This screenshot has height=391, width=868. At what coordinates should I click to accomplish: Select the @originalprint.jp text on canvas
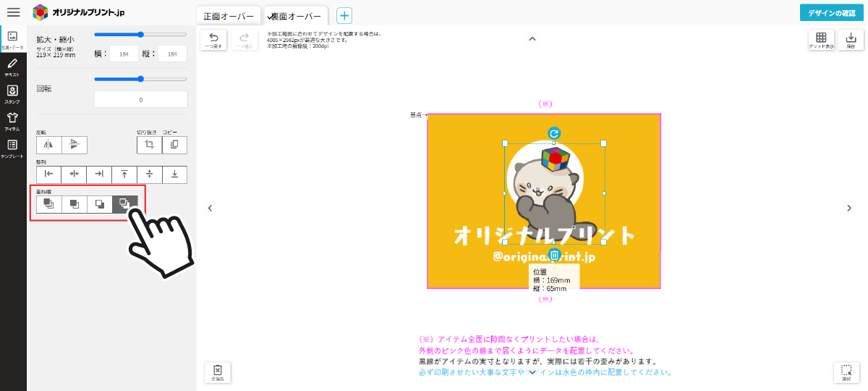click(544, 256)
